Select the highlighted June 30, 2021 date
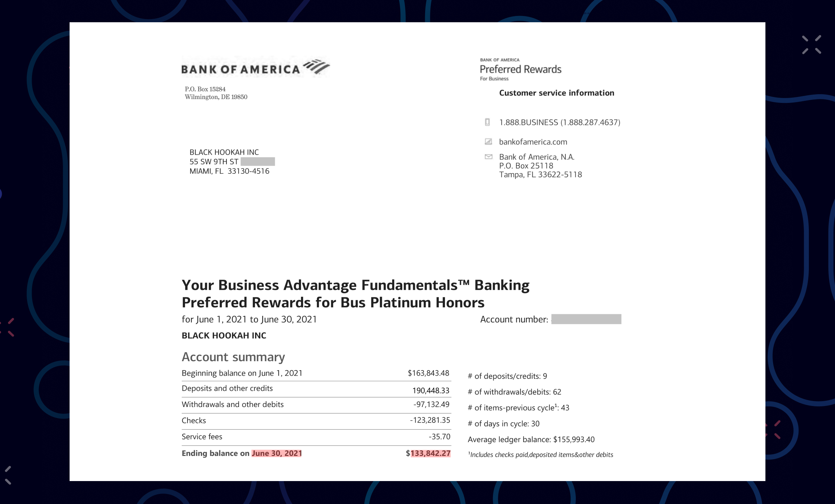Image resolution: width=835 pixels, height=504 pixels. [277, 453]
